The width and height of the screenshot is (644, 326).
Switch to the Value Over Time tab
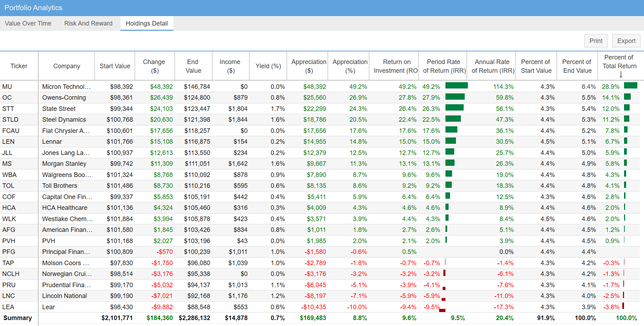(x=28, y=23)
